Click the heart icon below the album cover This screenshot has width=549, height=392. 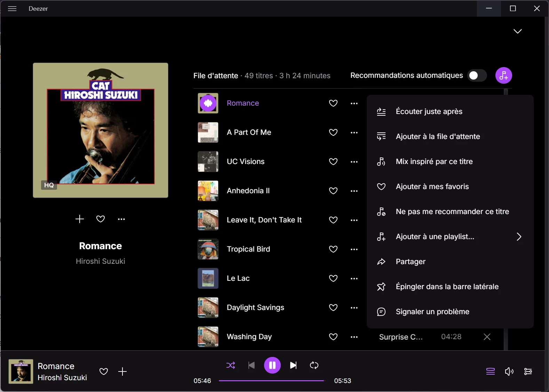(x=101, y=219)
